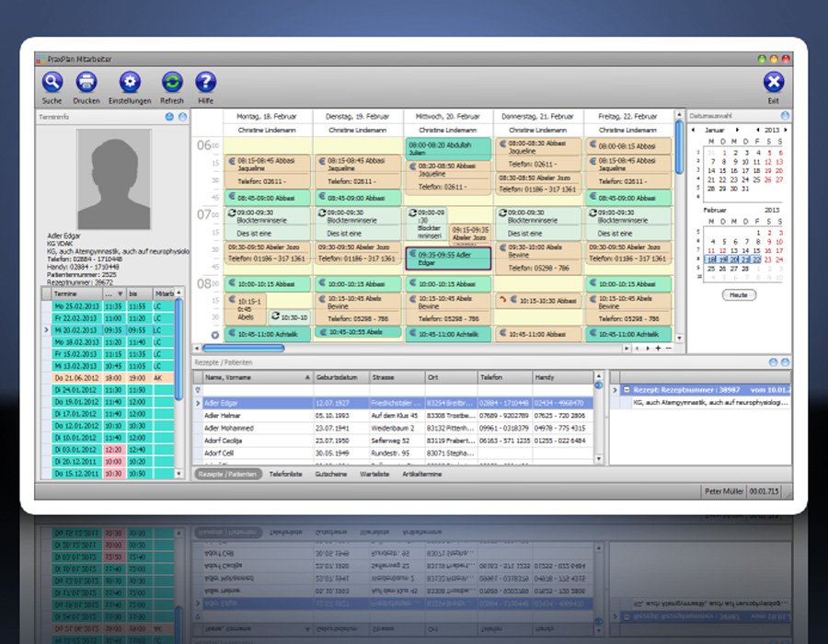The width and height of the screenshot is (828, 644).
Task: Open the filter dropdown next to Termine column
Action: pos(121,294)
